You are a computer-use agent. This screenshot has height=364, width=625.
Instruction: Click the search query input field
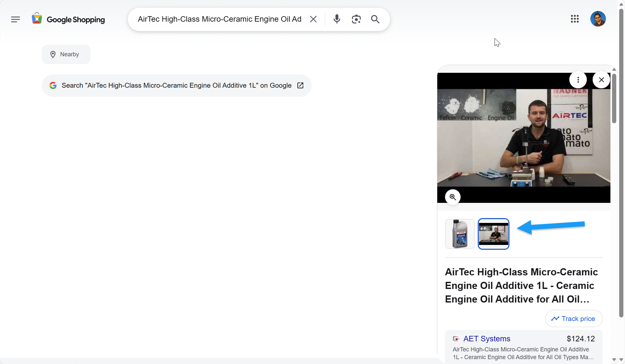pos(220,19)
